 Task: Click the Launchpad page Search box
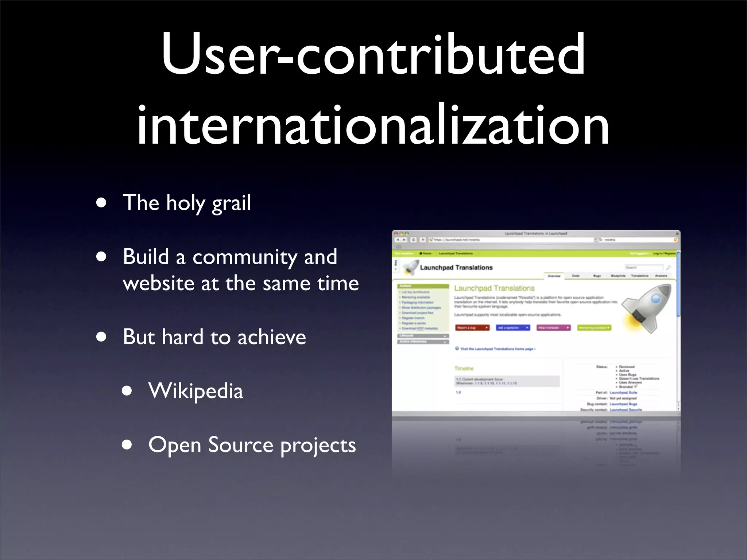(x=644, y=267)
